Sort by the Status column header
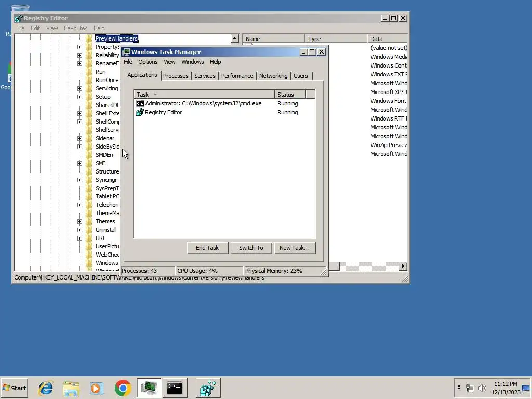532x399 pixels. pos(290,95)
